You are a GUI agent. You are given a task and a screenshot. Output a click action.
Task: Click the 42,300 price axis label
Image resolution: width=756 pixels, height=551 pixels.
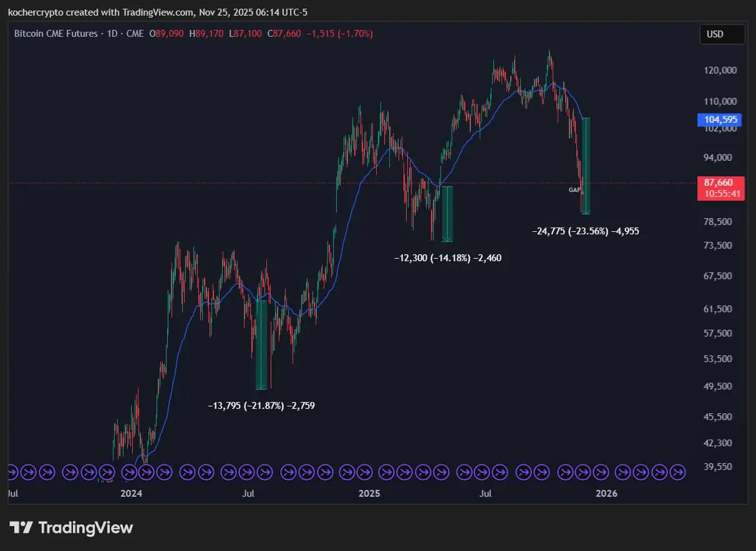tap(719, 443)
